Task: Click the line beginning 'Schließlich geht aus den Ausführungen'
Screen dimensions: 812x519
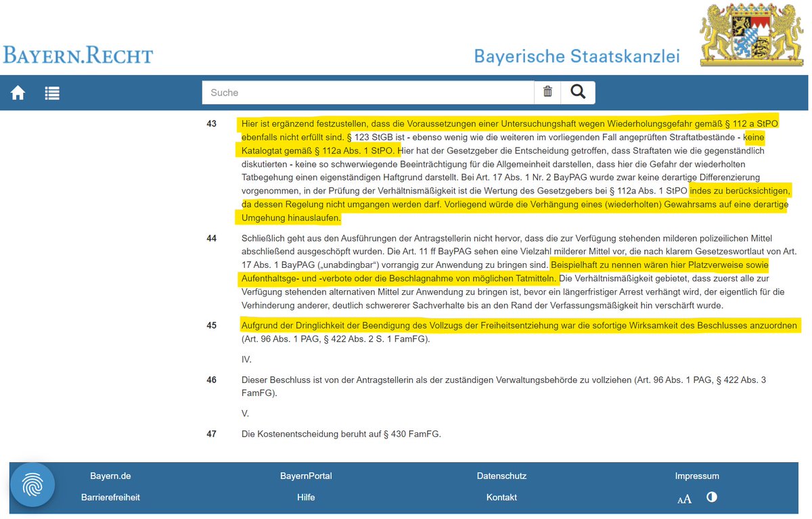Action: [x=507, y=238]
